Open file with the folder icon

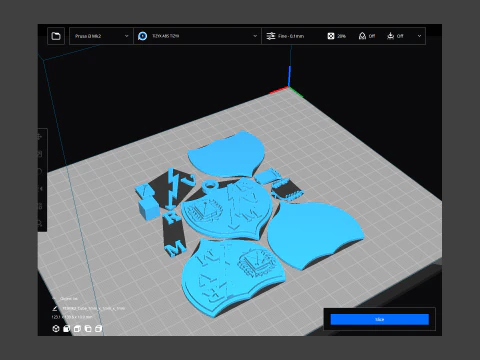pyautogui.click(x=56, y=36)
